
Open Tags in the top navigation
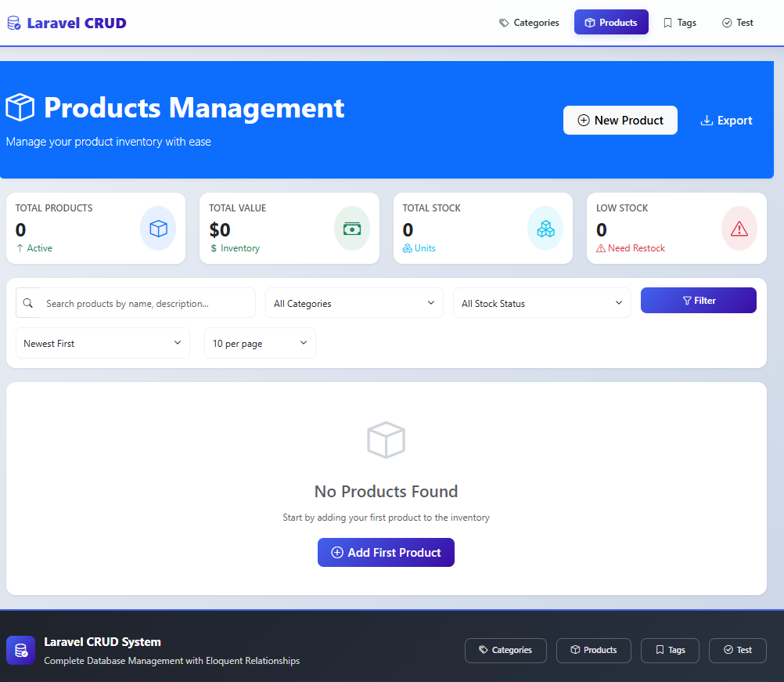[680, 23]
